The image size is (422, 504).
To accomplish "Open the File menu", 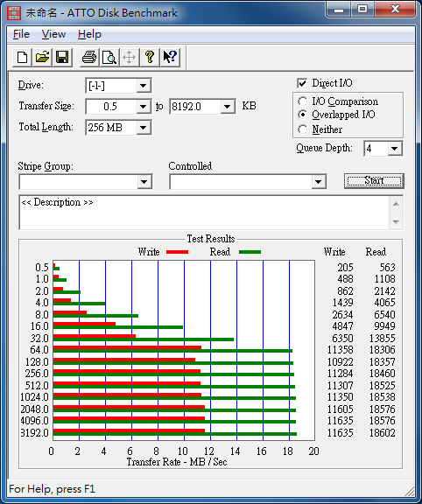I will tap(21, 34).
